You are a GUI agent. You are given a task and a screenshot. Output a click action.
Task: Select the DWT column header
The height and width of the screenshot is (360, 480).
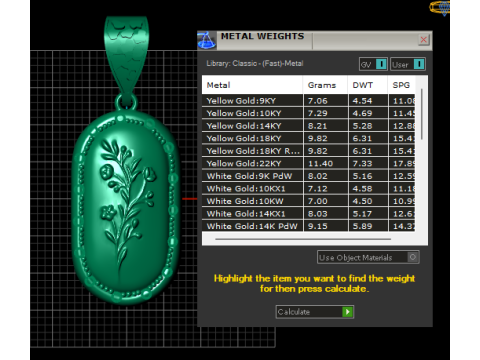tap(368, 85)
